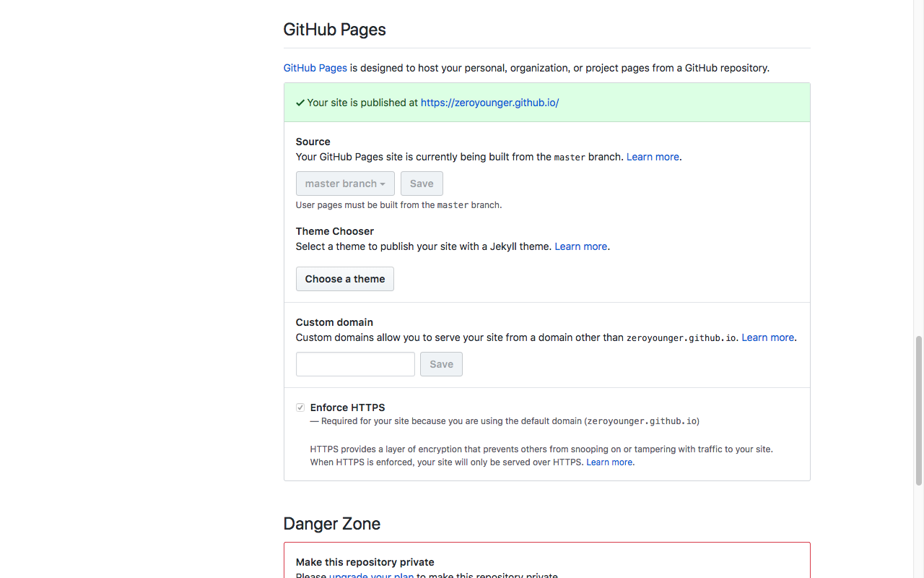Click the Source heading text
The height and width of the screenshot is (578, 924).
click(313, 142)
